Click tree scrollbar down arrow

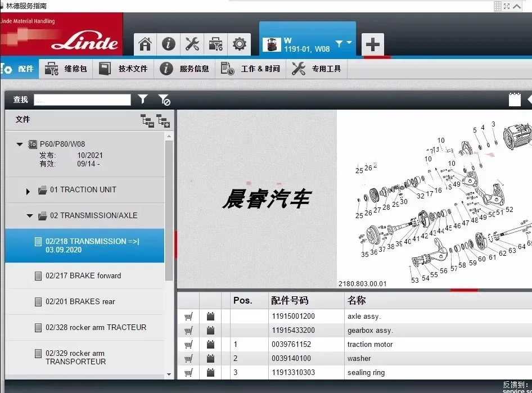(169, 374)
